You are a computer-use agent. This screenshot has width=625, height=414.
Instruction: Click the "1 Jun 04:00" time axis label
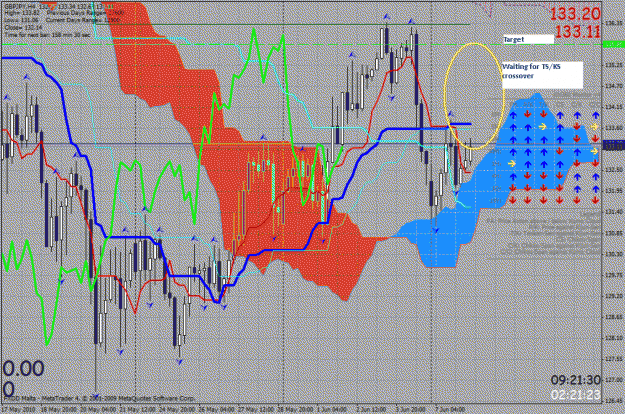click(332, 409)
